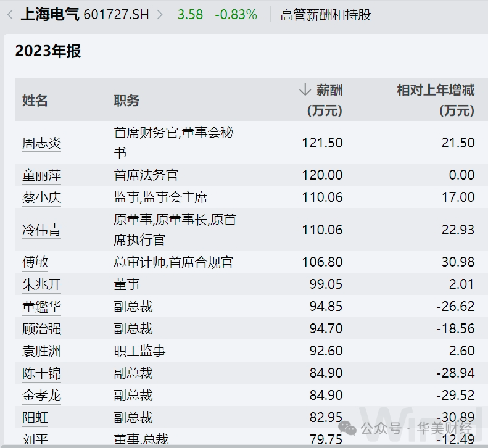
Task: Click salary value 99.05
Action: tap(326, 284)
